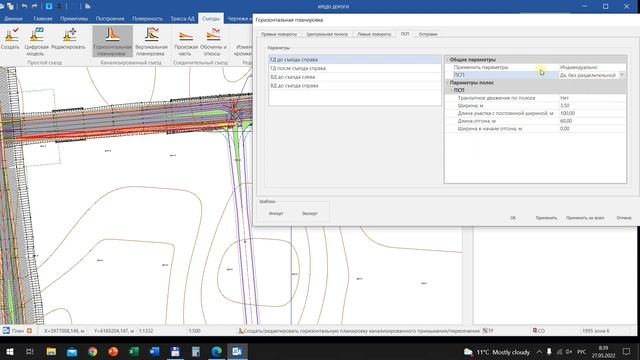Open the Трасса АД ribbon tab
Image resolution: width=640 pixels, height=360 pixels.
tap(182, 18)
